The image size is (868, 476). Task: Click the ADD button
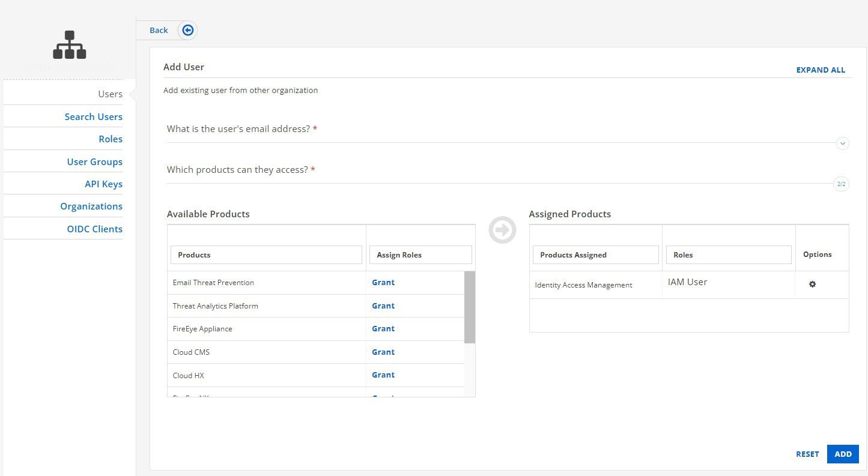(x=843, y=454)
